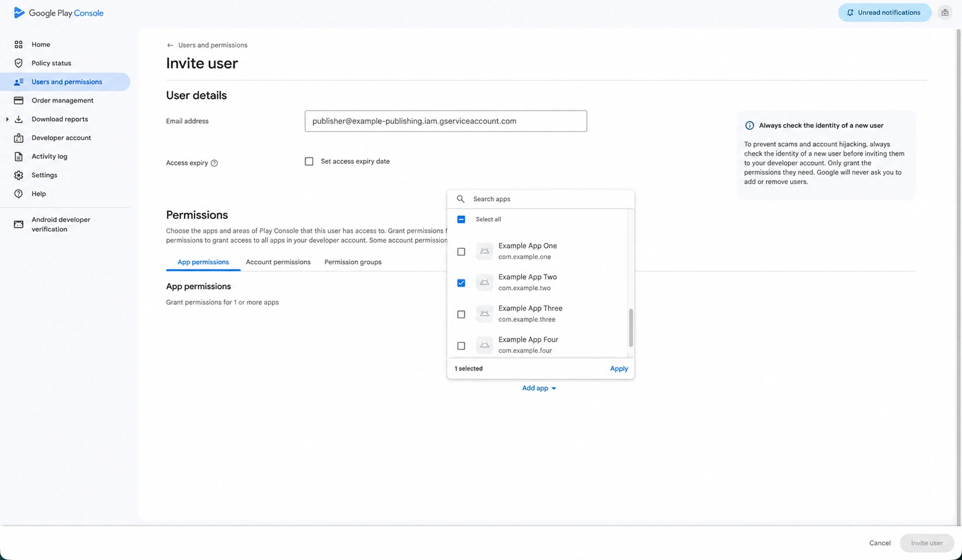The image size is (962, 560).
Task: Check the Example App One checkbox
Action: pyautogui.click(x=461, y=252)
